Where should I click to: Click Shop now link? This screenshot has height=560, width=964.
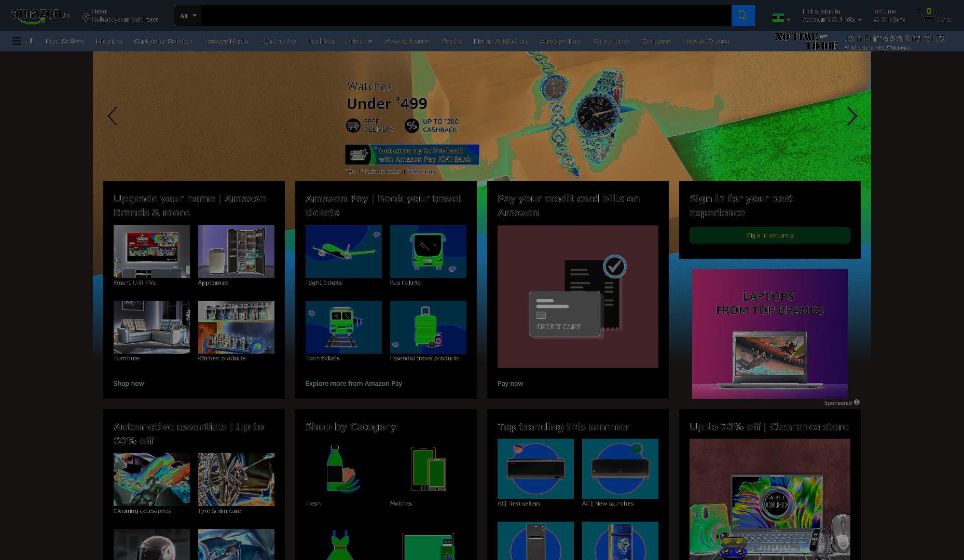click(x=129, y=383)
